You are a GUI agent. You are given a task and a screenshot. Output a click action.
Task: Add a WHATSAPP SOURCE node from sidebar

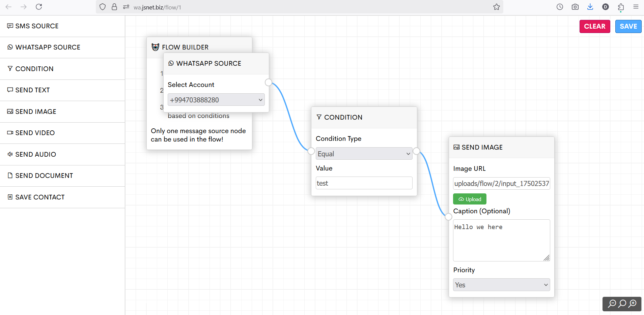[x=62, y=47]
